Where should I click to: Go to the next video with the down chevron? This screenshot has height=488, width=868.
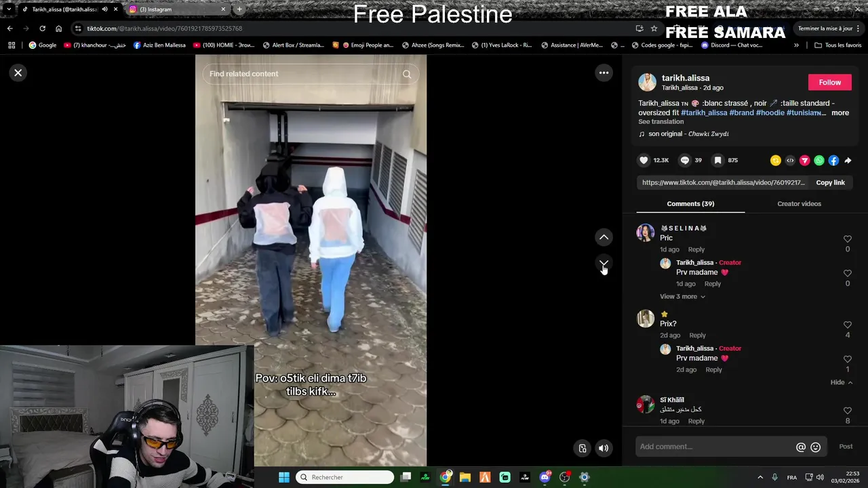tap(604, 263)
